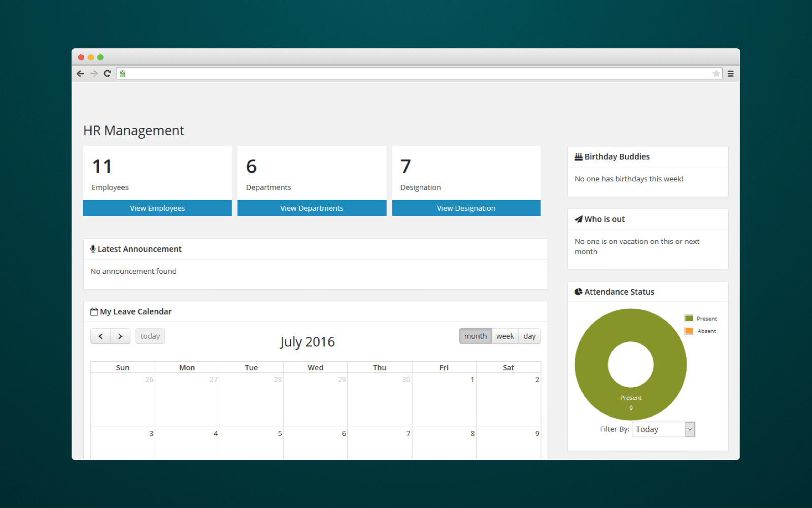Click the birthday cake icon on Birthday Buddies
The height and width of the screenshot is (508, 812).
point(578,156)
